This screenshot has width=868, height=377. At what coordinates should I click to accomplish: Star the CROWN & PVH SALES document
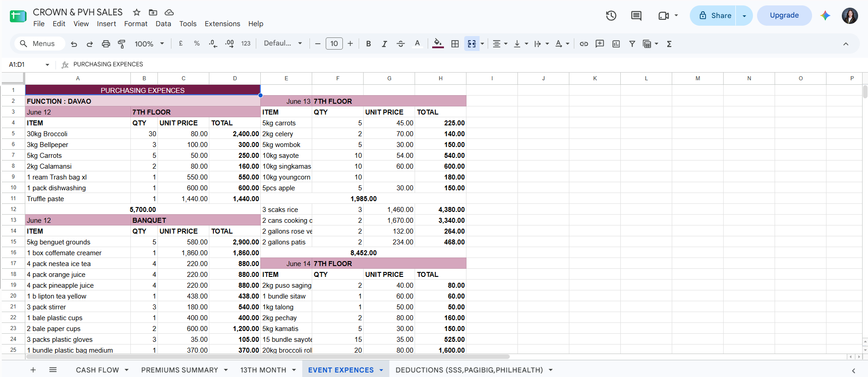[137, 12]
